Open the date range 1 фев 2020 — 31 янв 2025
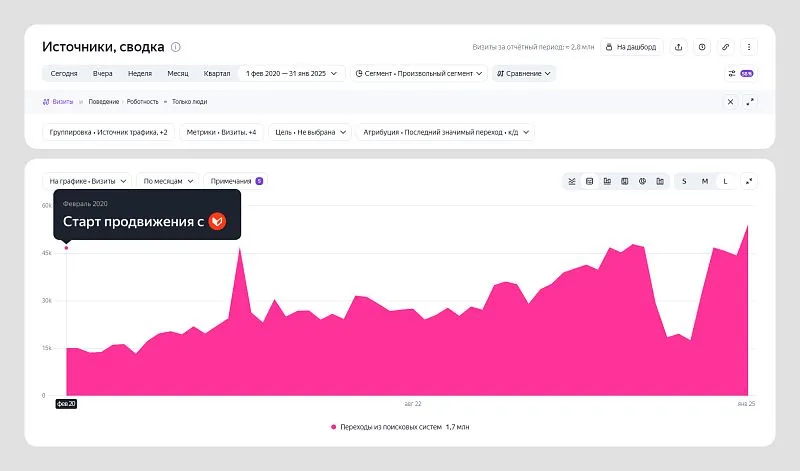Viewport: 800px width, 471px height. [291, 73]
